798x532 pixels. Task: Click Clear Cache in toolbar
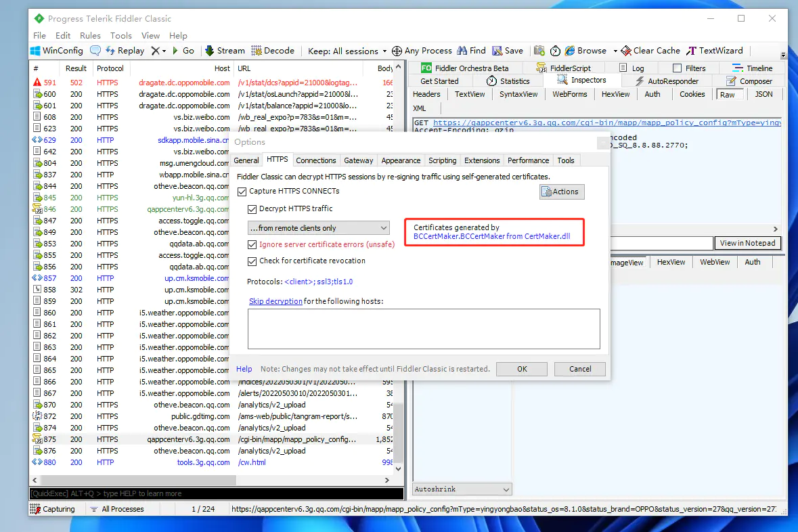click(x=650, y=50)
